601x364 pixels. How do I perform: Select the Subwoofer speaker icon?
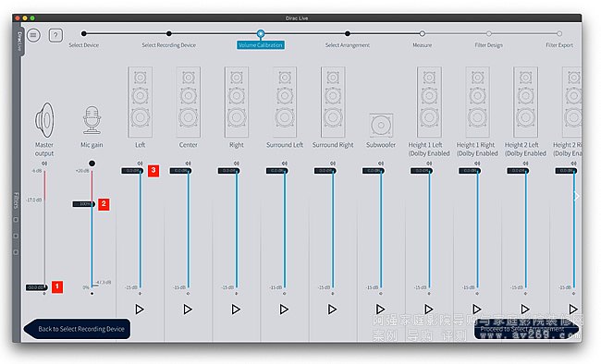point(381,126)
